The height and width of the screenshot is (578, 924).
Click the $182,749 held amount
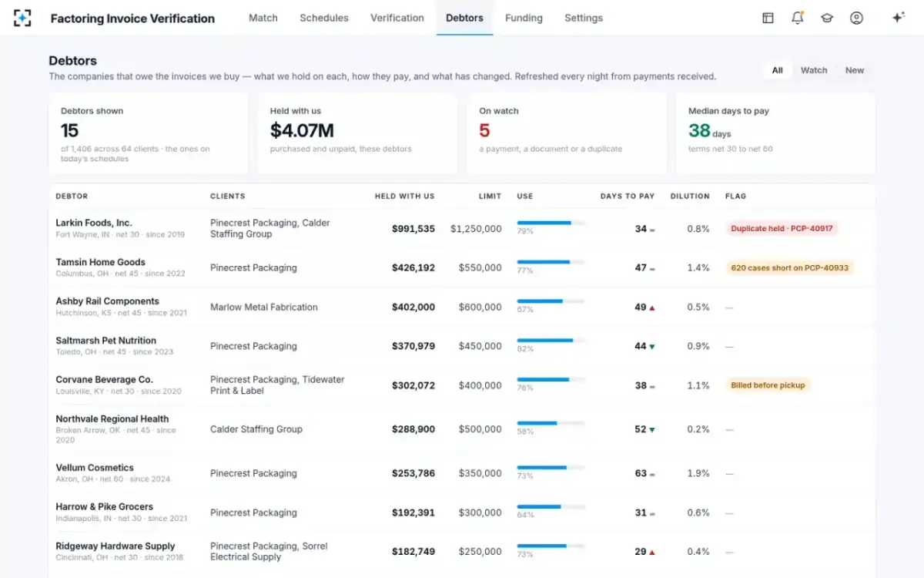[413, 552]
